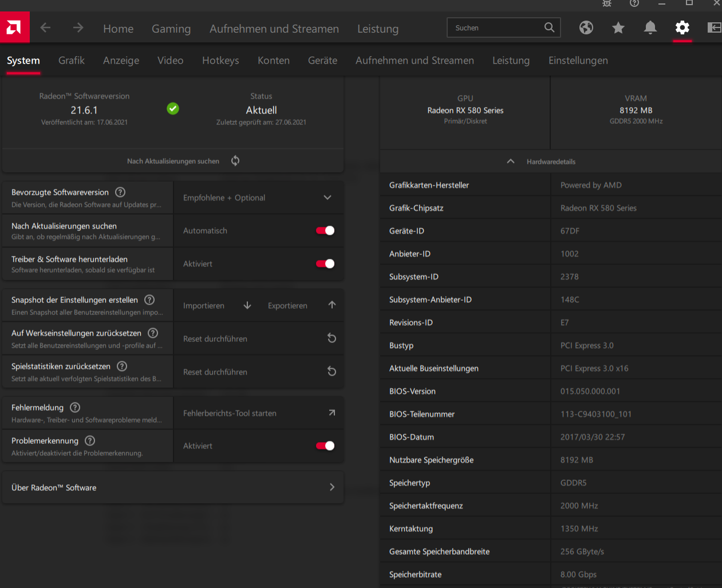Viewport: 722px width, 588px height.
Task: Toggle automatic update check switch
Action: 325,231
